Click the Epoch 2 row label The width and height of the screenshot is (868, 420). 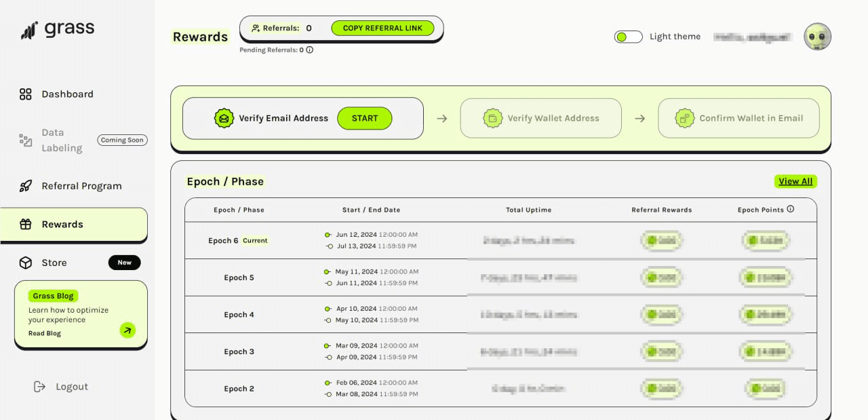[x=239, y=389]
